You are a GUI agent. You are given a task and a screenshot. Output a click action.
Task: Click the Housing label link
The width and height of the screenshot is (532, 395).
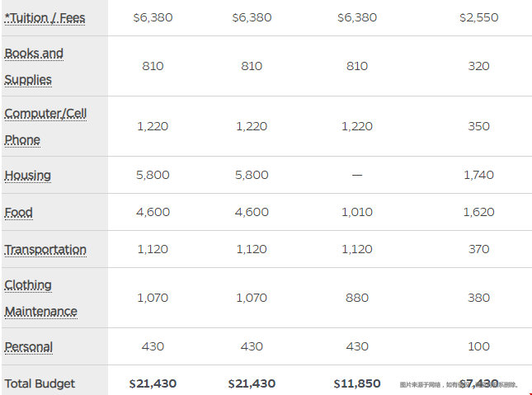[27, 176]
